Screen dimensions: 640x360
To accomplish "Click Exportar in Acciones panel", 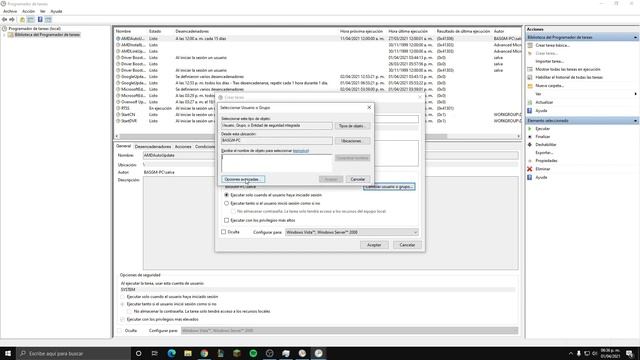I will coord(544,153).
